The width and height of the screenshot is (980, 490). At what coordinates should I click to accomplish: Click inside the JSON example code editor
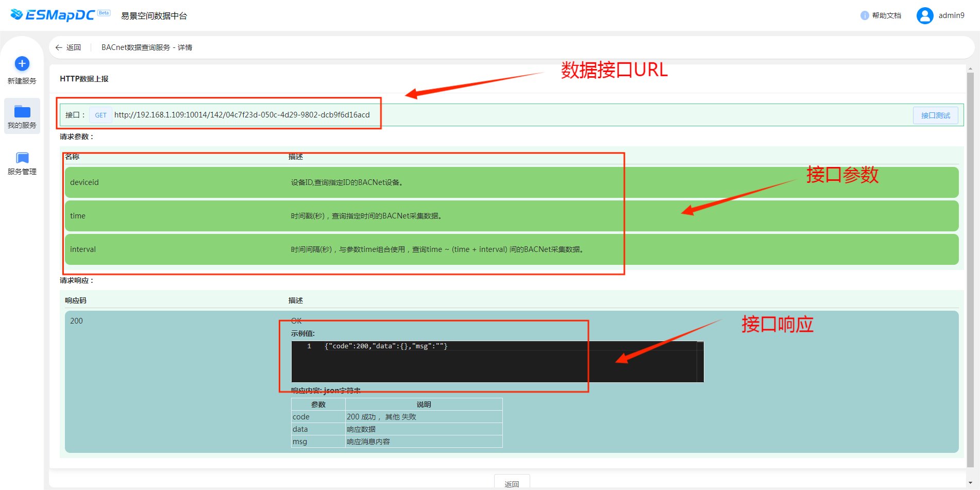click(x=497, y=362)
